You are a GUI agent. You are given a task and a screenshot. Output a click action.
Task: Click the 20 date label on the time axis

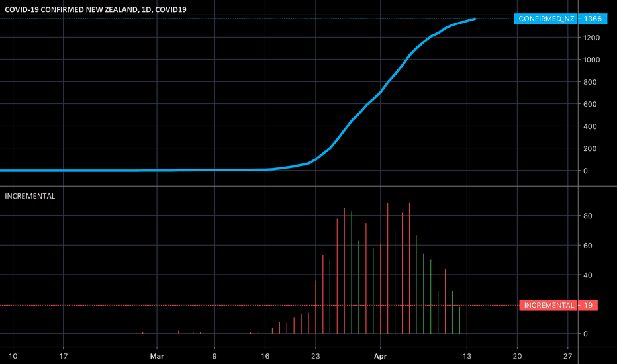[517, 356]
